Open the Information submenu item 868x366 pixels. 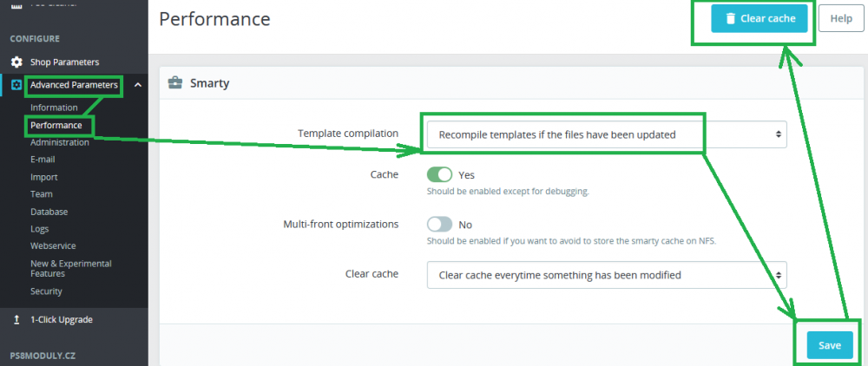(54, 108)
